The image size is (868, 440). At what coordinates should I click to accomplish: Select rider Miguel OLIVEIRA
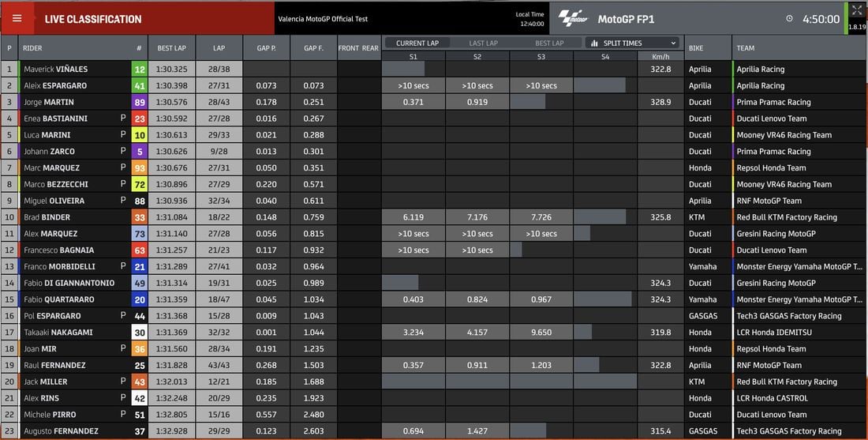(x=54, y=201)
